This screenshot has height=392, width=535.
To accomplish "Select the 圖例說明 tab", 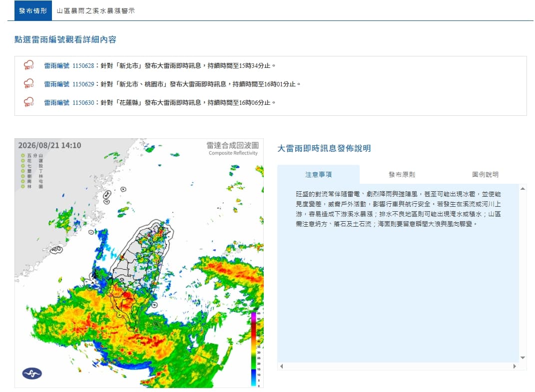I will pyautogui.click(x=485, y=174).
